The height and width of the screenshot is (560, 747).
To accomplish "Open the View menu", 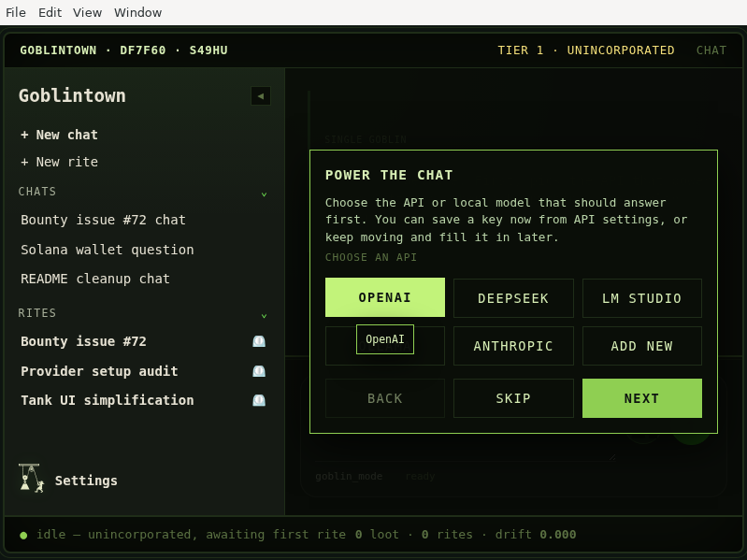I will point(87,12).
